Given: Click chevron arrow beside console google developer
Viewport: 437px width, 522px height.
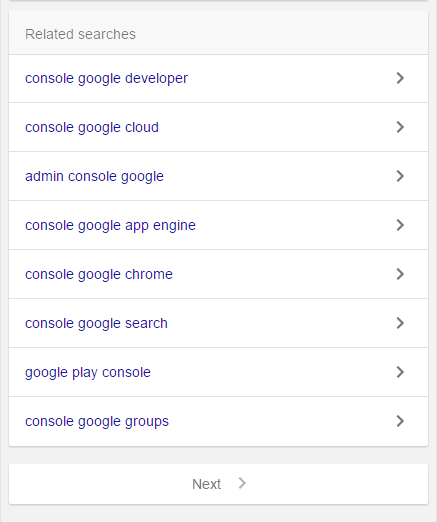Looking at the screenshot, I should (400, 78).
